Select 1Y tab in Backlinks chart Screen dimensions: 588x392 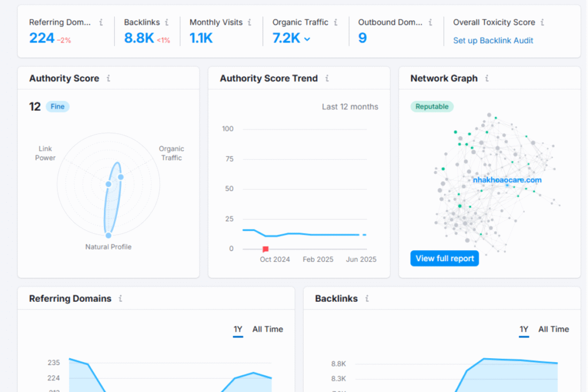pos(524,329)
